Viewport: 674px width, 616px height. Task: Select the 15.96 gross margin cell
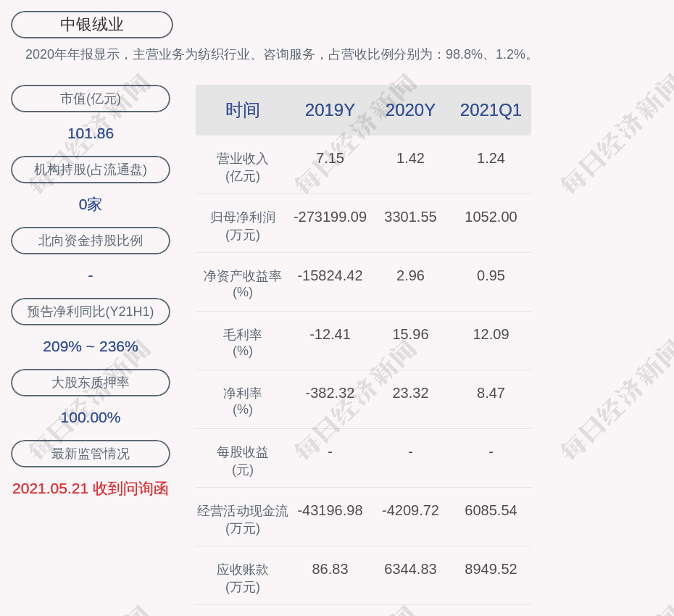[x=410, y=334]
